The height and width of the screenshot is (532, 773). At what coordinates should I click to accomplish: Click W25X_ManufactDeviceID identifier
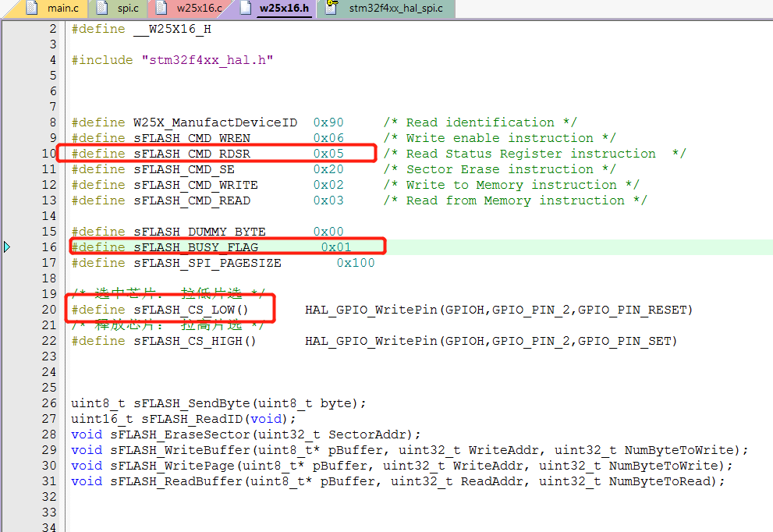[x=215, y=122]
